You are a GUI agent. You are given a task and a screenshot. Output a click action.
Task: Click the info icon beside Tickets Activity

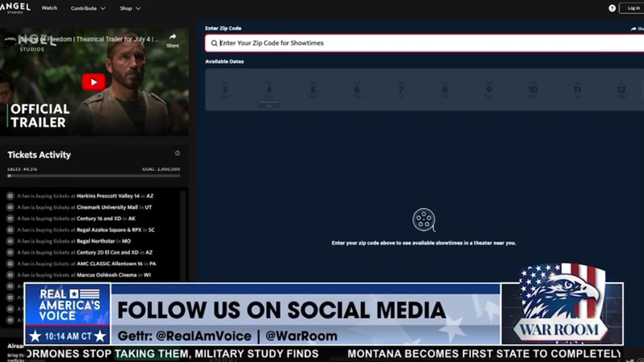point(177,153)
